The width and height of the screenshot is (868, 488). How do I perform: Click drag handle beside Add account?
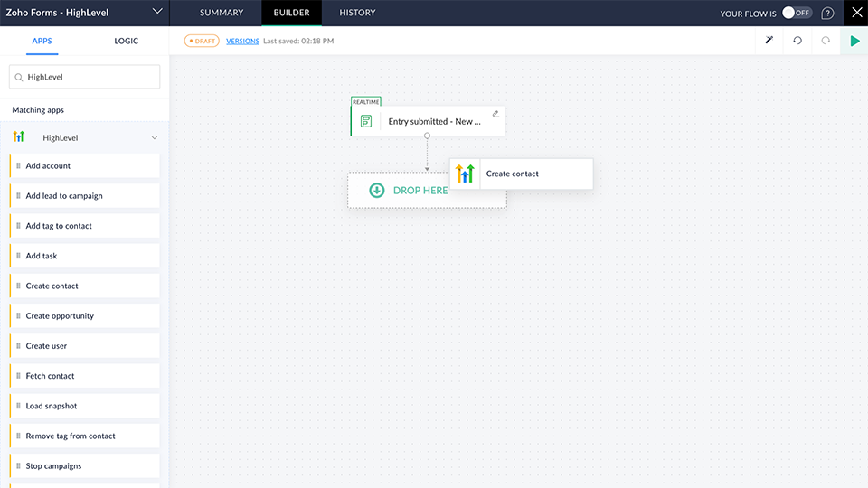click(18, 166)
